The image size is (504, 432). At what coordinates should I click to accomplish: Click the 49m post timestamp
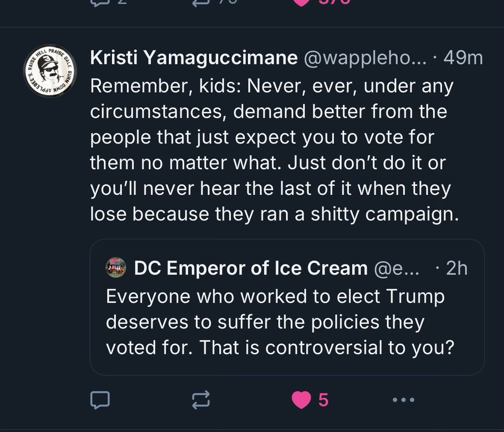tap(463, 58)
